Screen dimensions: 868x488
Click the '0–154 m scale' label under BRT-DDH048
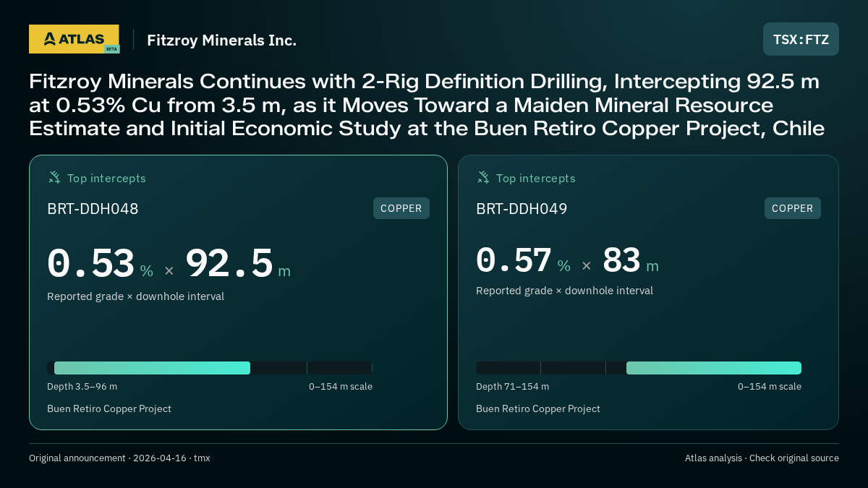(x=341, y=387)
